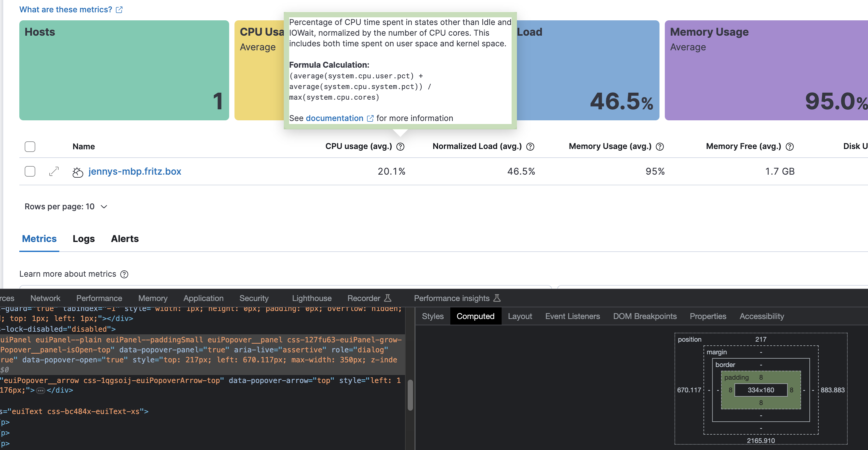Click the 20.1% CPU usage cell
The width and height of the screenshot is (868, 450).
pos(391,171)
